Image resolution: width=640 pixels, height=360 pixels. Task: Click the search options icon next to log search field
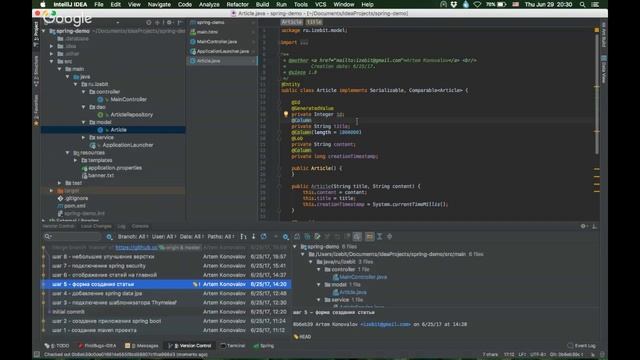[x=109, y=237]
